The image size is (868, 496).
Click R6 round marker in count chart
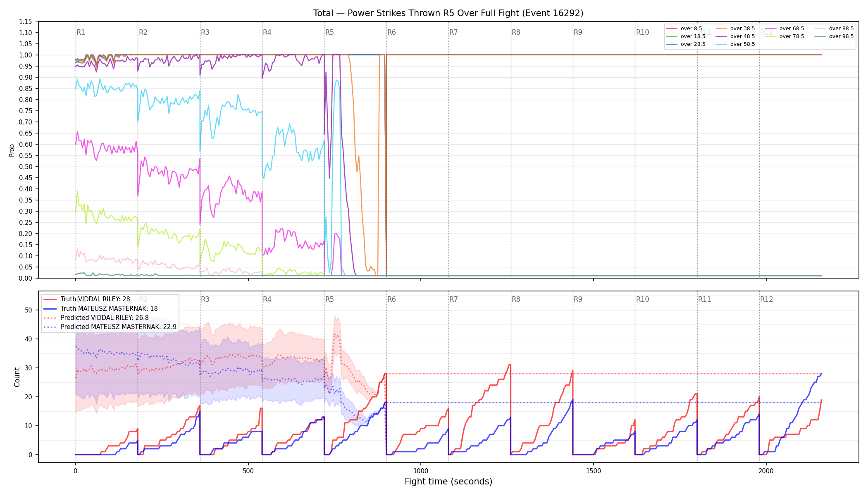pos(391,299)
